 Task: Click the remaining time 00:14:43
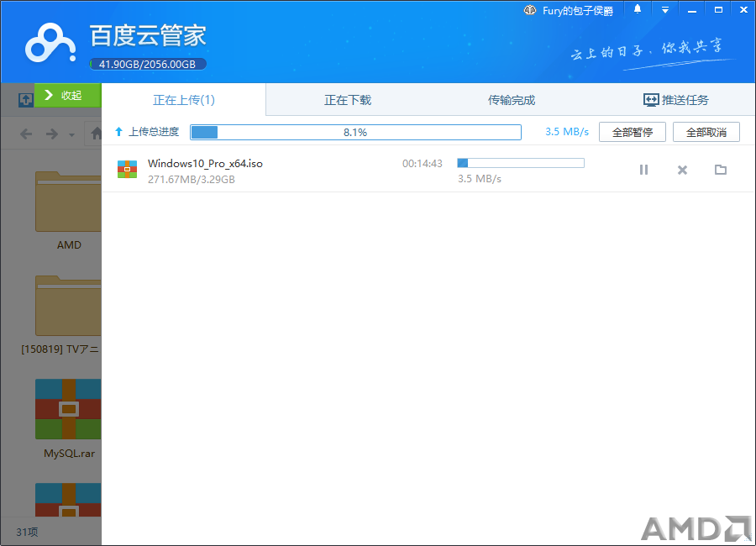point(423,164)
